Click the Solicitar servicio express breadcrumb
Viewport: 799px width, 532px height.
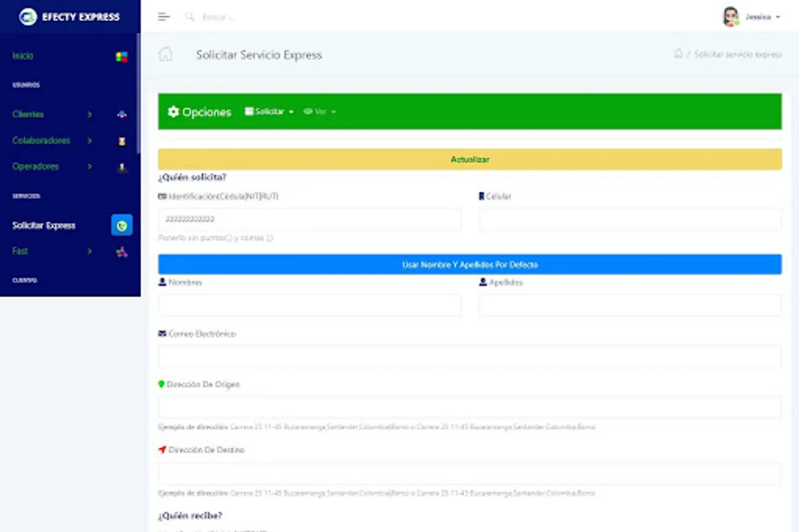[737, 54]
